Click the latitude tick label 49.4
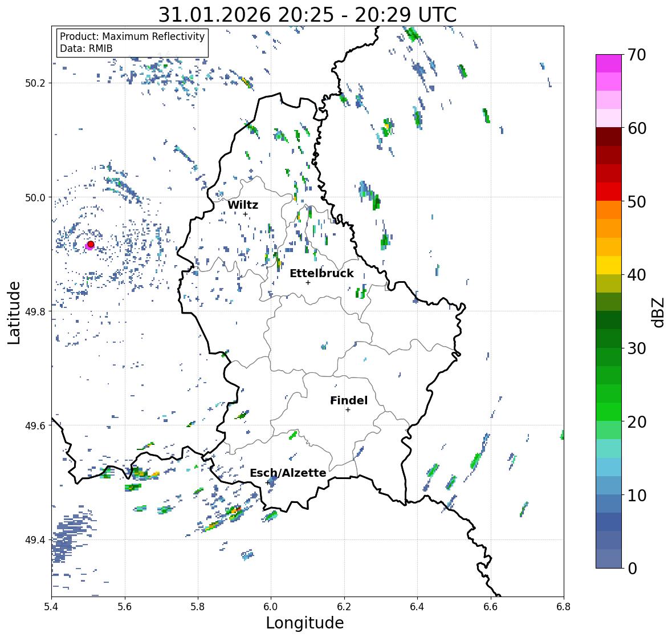Screen dimensions: 672x637 [35, 539]
